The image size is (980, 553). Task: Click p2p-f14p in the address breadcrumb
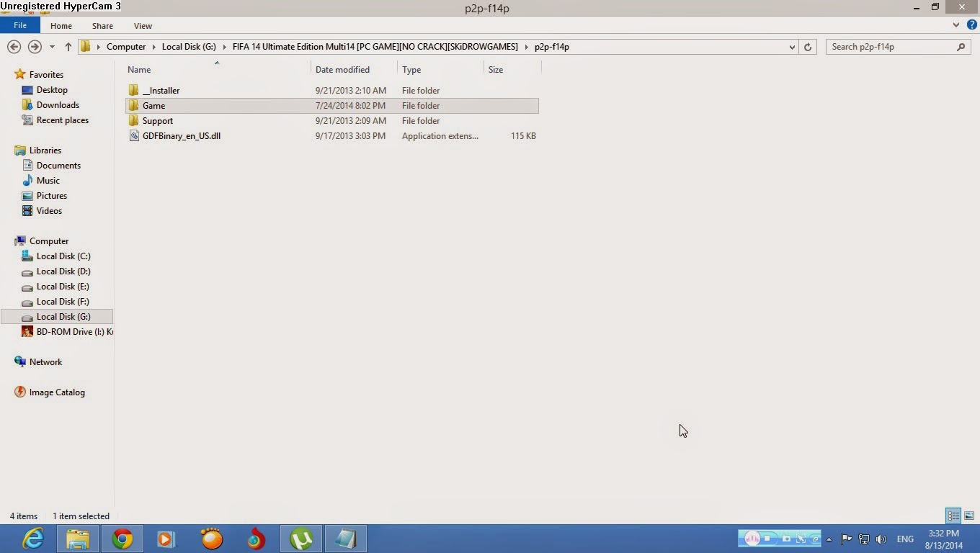[552, 47]
